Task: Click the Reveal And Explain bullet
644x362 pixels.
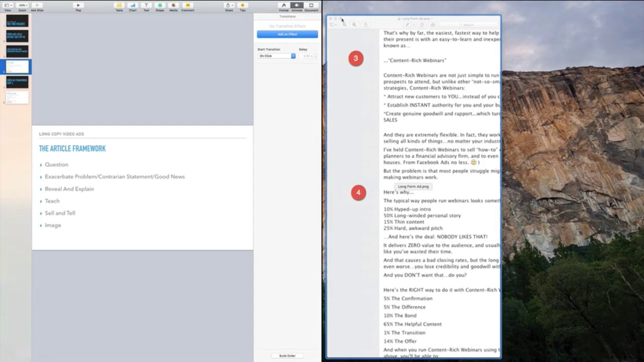Action: [69, 189]
